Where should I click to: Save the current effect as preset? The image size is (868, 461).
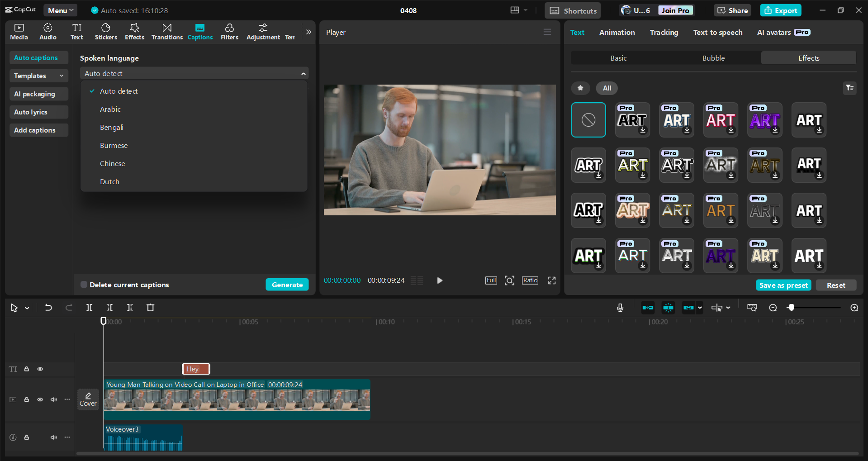(x=783, y=285)
